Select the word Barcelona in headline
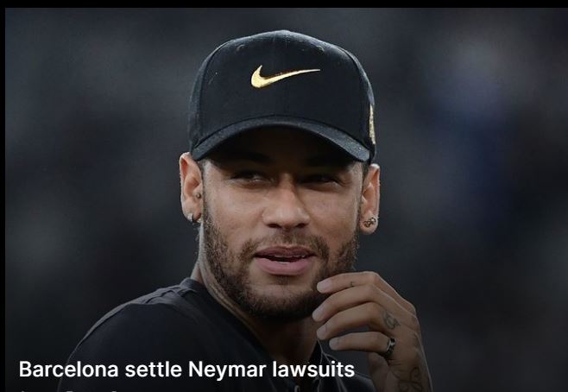The width and height of the screenshot is (568, 392). tap(69, 370)
